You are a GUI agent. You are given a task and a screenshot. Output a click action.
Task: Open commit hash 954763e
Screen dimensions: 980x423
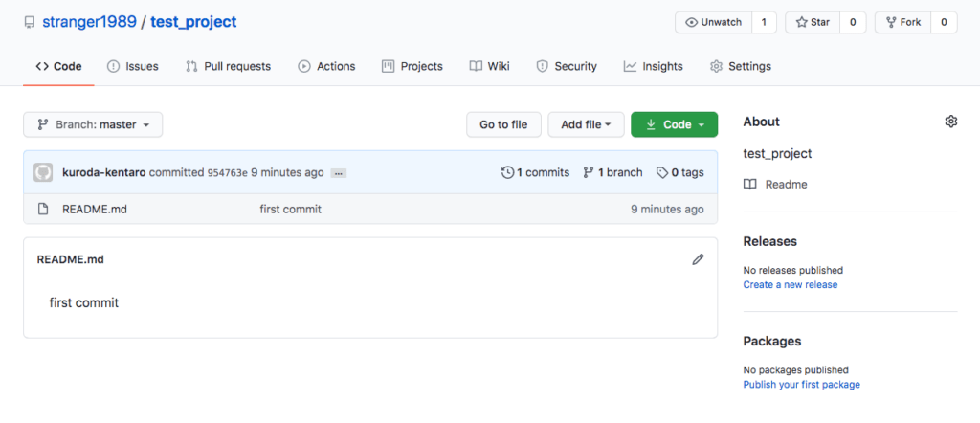coord(228,173)
